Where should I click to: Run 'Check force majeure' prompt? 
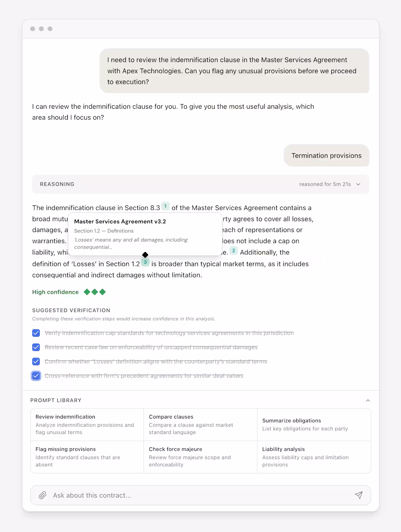pyautogui.click(x=200, y=457)
